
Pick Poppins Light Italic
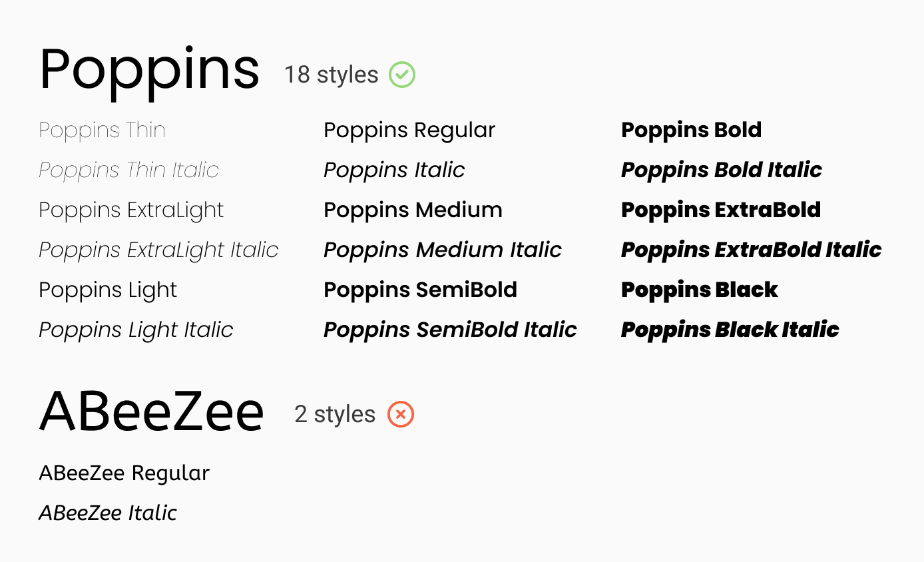click(136, 330)
